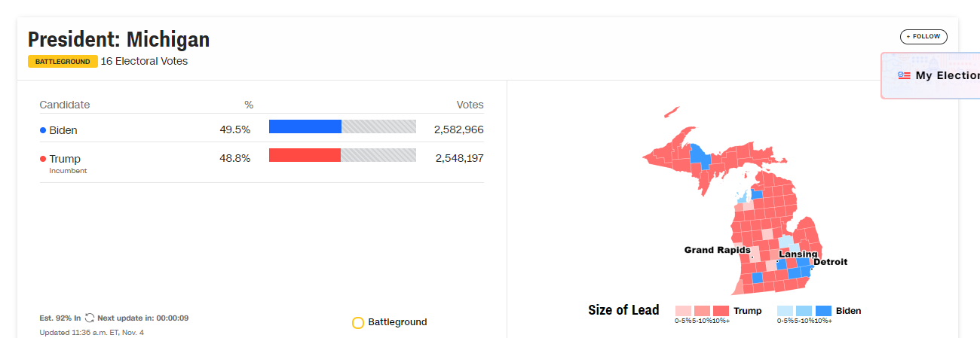Click the blue Upper Peninsula county on the map

pyautogui.click(x=700, y=157)
